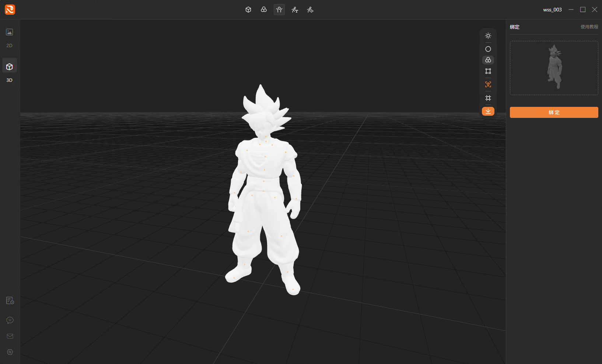This screenshot has height=364, width=602.
Task: Open settings hexagon gear icon in sidebar
Action: 10,352
